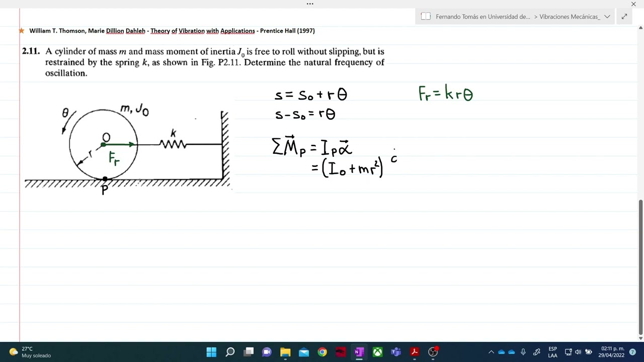Viewport: 644px width, 362px height.
Task: Click the Fernando Tomás en Universidad notebook name
Action: pyautogui.click(x=483, y=17)
